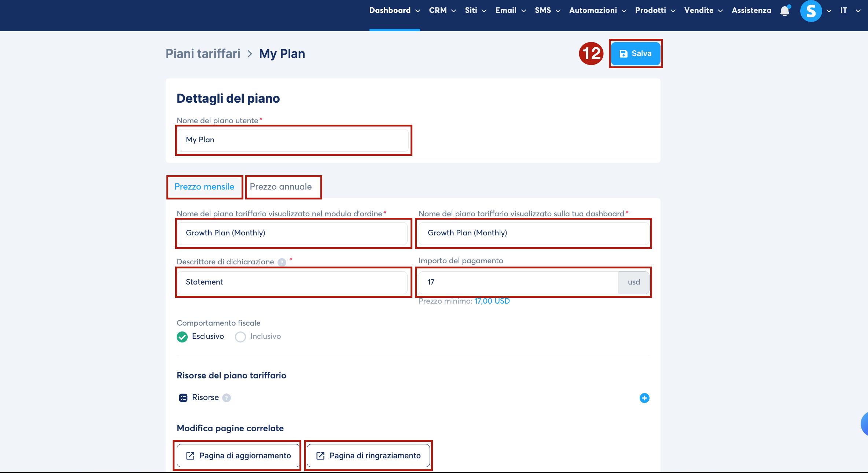Click the Importo del pagamento input field

pyautogui.click(x=518, y=282)
